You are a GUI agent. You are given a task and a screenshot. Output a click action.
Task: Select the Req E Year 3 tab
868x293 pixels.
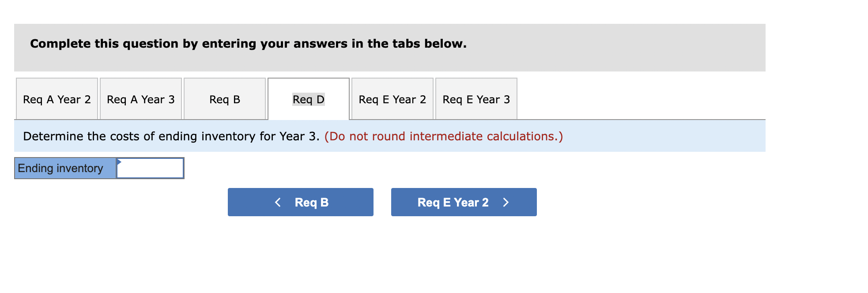coord(476,99)
